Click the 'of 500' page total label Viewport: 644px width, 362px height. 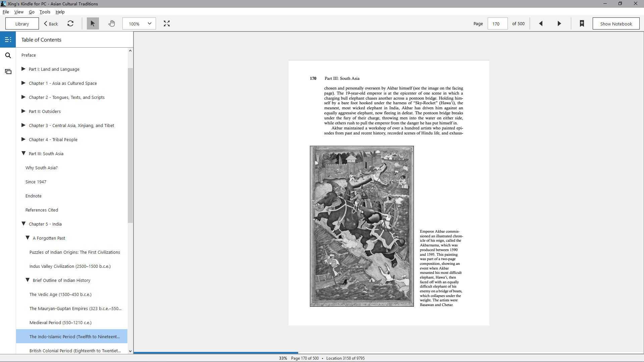tap(518, 24)
